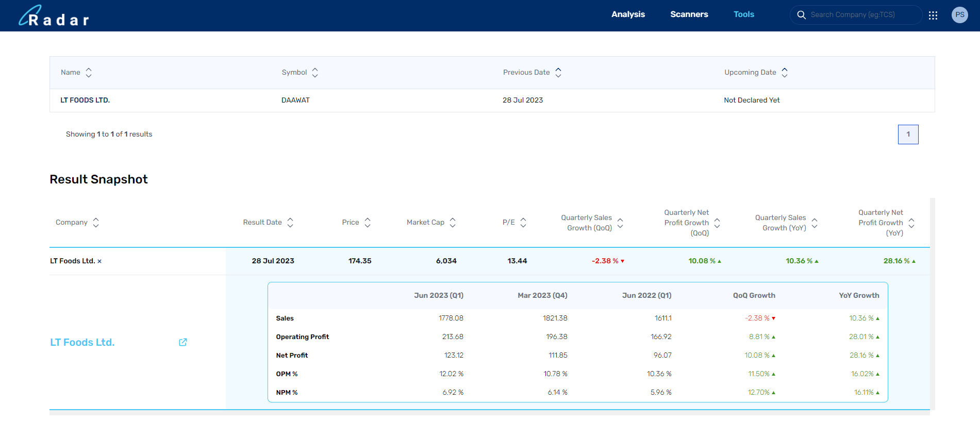Sort by P/E column arrows
980x421 pixels.
click(523, 223)
